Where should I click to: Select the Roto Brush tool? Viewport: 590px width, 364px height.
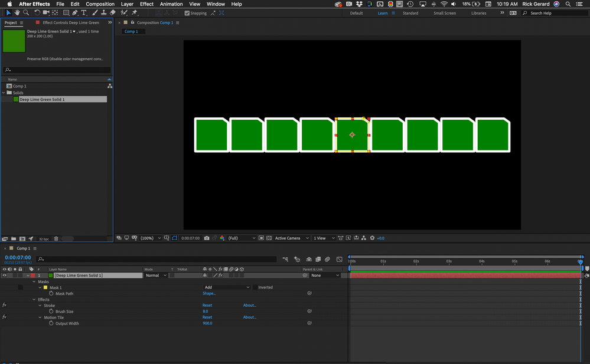point(123,13)
